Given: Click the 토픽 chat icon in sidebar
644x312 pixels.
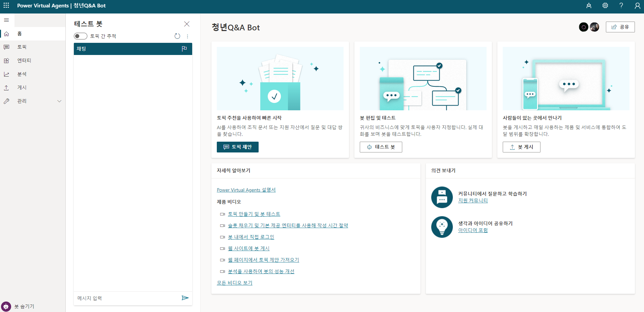Looking at the screenshot, I should [6, 47].
